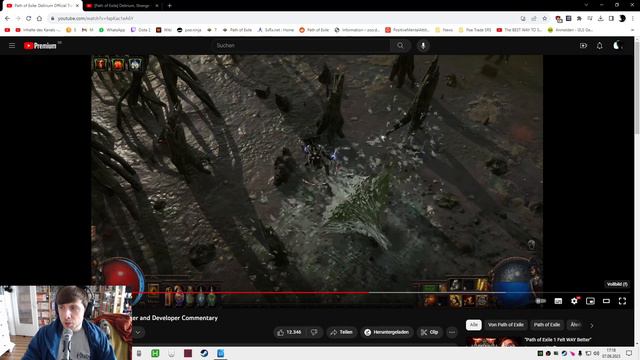Open the Dota 1 bookmark
The width and height of the screenshot is (640, 360).
coord(140,30)
